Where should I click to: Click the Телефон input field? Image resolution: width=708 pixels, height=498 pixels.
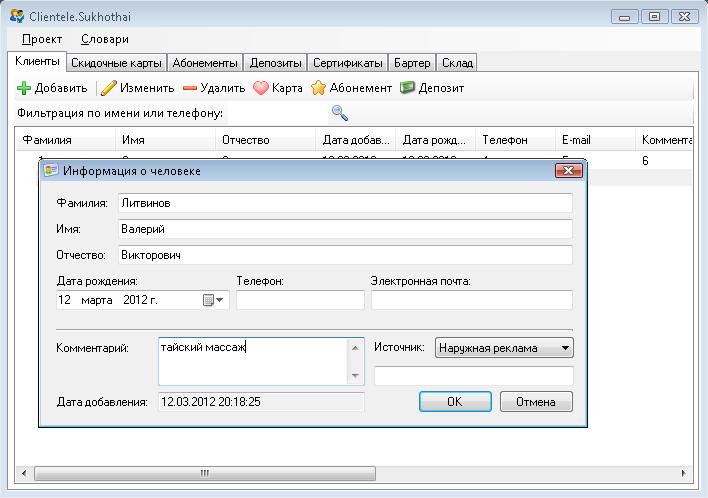pos(300,300)
